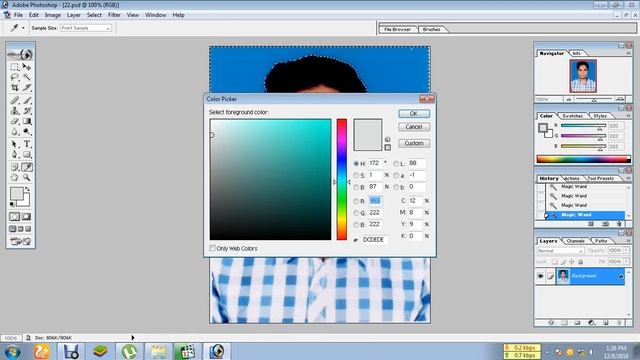Select the Blur tool

pos(15,131)
